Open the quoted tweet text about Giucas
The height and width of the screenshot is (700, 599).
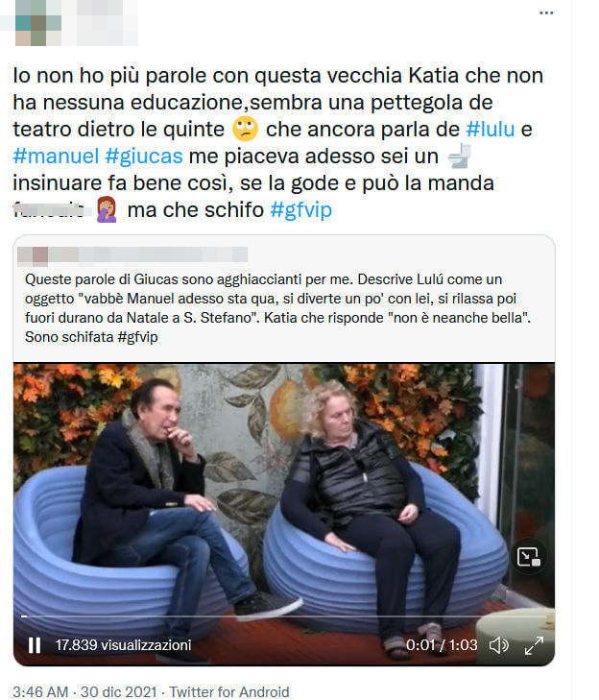(x=277, y=308)
